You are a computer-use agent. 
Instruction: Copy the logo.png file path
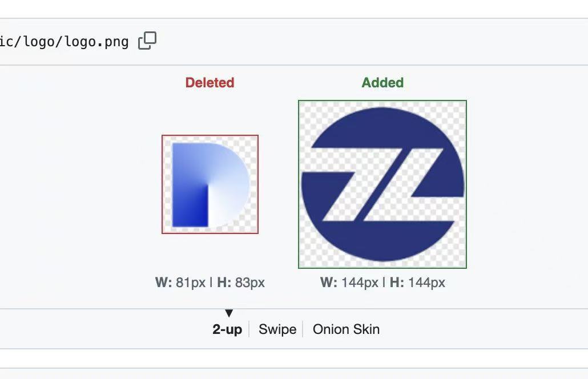click(x=147, y=41)
